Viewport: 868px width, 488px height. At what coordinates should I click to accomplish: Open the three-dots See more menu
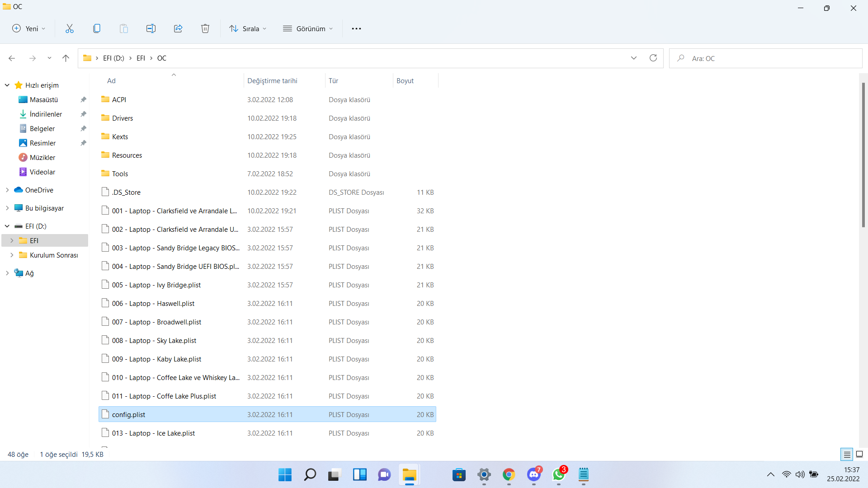356,28
